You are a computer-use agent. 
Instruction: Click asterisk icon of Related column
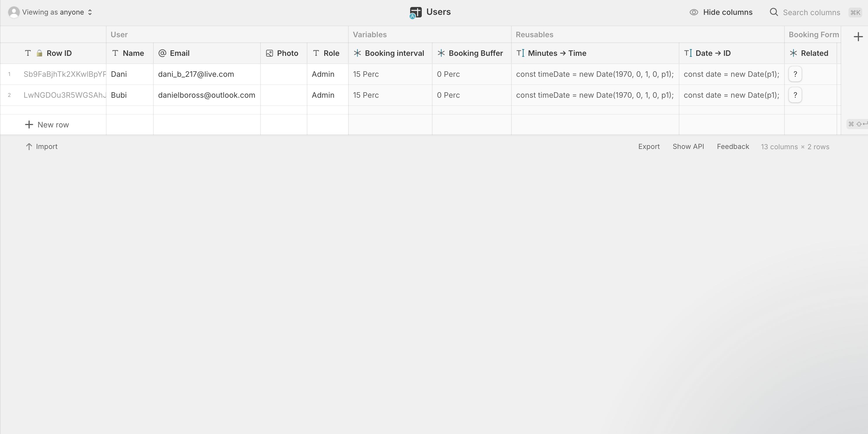pyautogui.click(x=793, y=53)
